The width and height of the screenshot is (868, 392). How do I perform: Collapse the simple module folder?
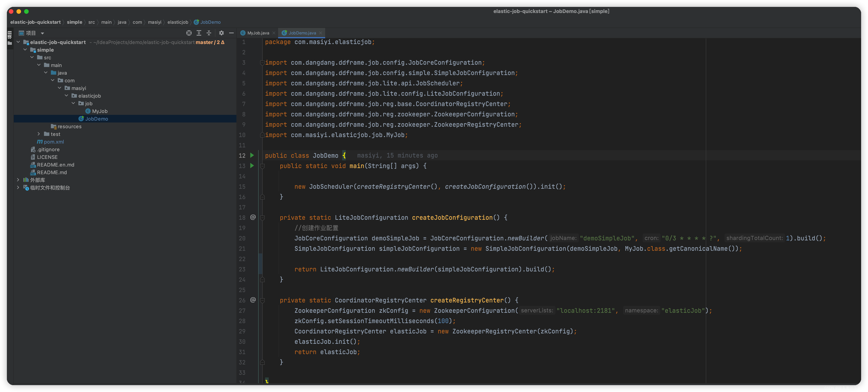pos(25,50)
